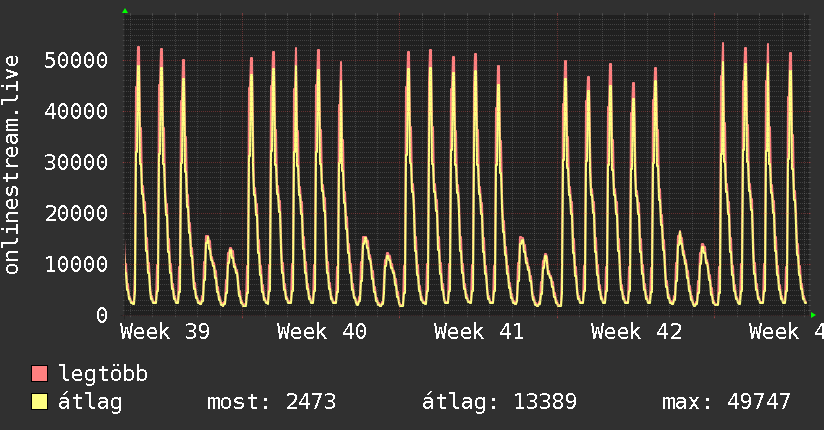Click the 50000 y-axis label
The height and width of the screenshot is (430, 824).
[x=76, y=60]
